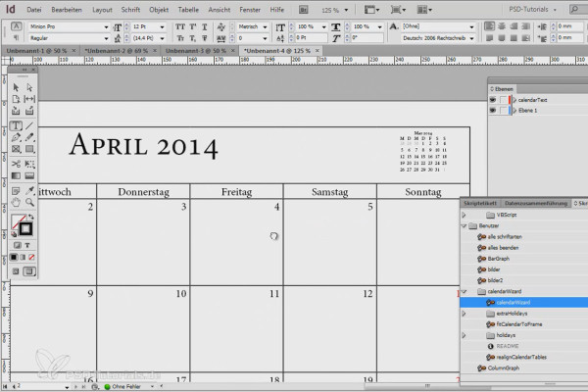Select the Rectangle Frame tool
Image resolution: width=588 pixels, height=392 pixels.
pos(16,149)
